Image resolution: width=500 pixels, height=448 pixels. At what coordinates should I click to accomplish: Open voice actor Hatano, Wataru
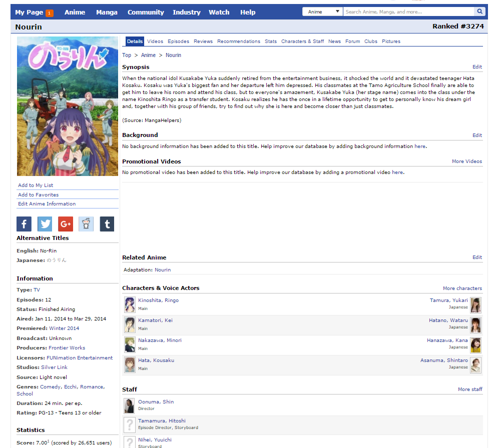point(448,320)
